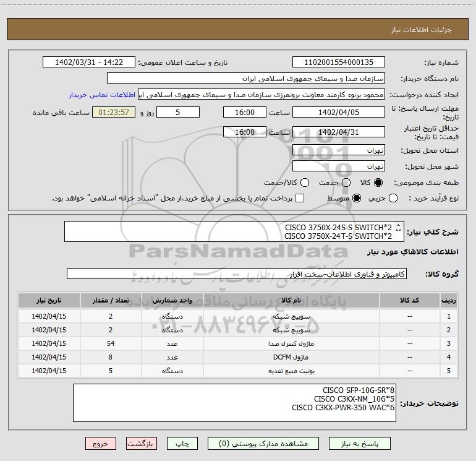Click the بازگشت back button
Image resolution: width=476 pixels, height=461 pixels.
coord(142,444)
